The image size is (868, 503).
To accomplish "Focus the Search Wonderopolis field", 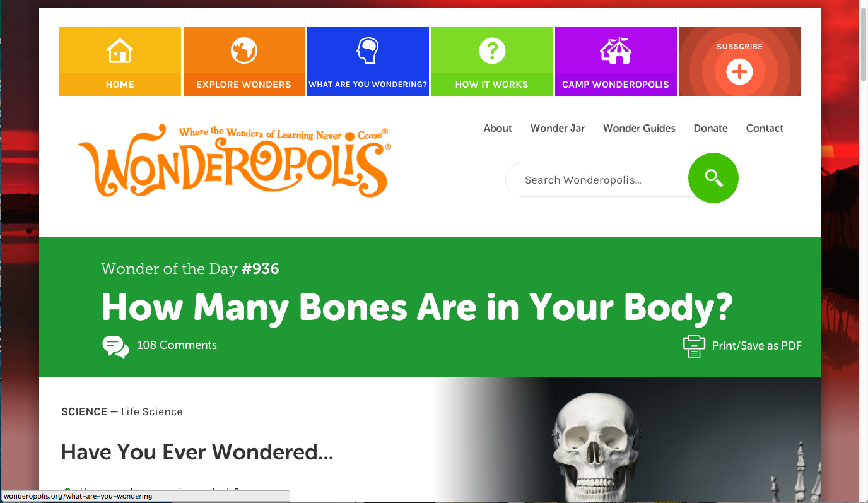I will 598,180.
